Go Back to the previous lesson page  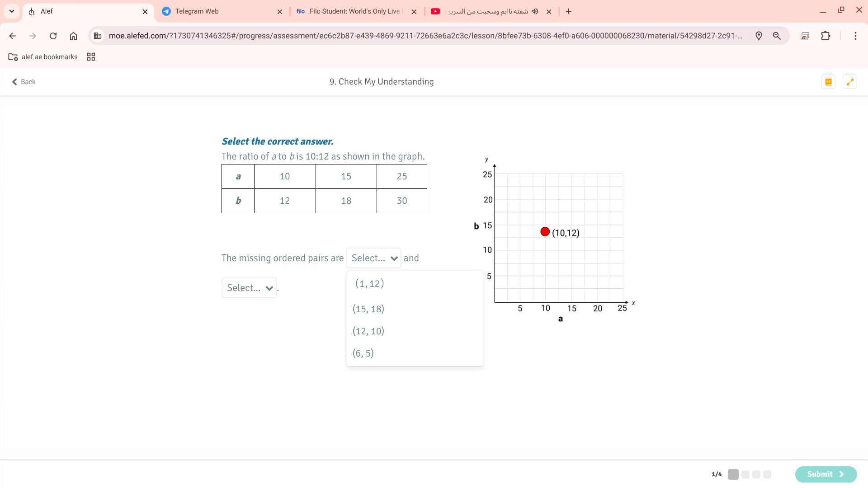pyautogui.click(x=24, y=82)
